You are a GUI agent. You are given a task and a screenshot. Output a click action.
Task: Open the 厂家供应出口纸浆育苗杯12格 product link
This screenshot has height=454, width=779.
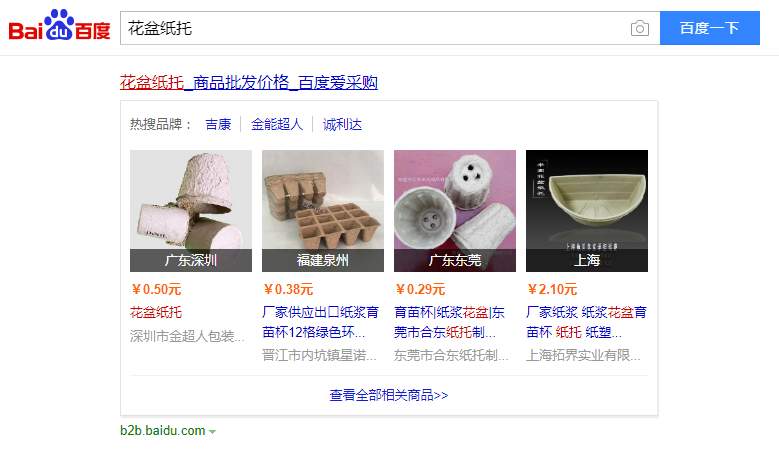(320, 322)
